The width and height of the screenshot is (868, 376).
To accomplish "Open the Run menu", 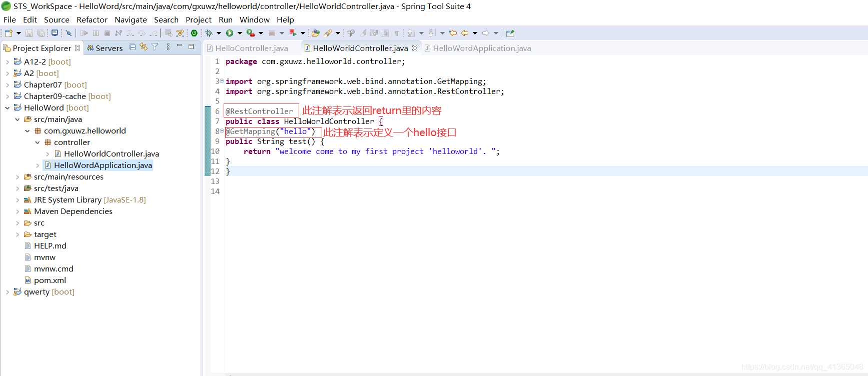I will [226, 19].
